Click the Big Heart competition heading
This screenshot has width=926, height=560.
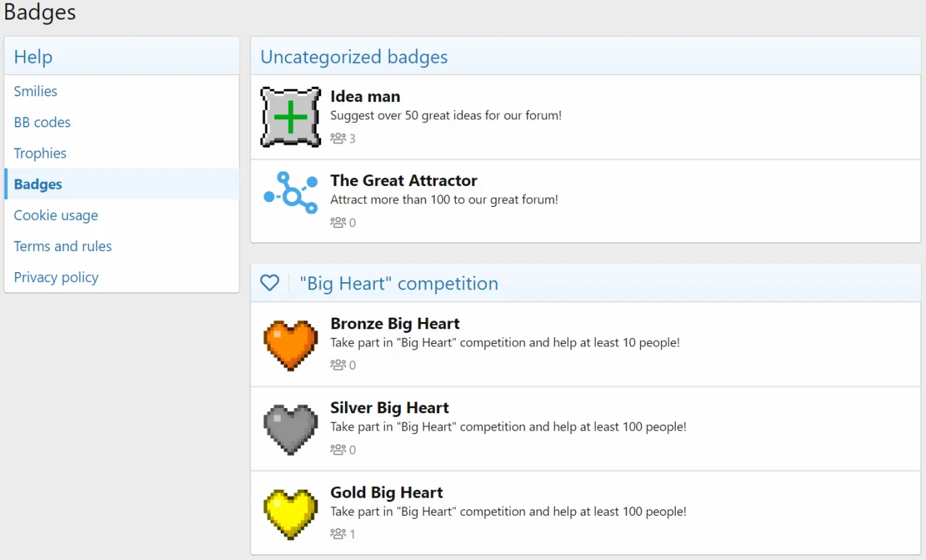(399, 283)
